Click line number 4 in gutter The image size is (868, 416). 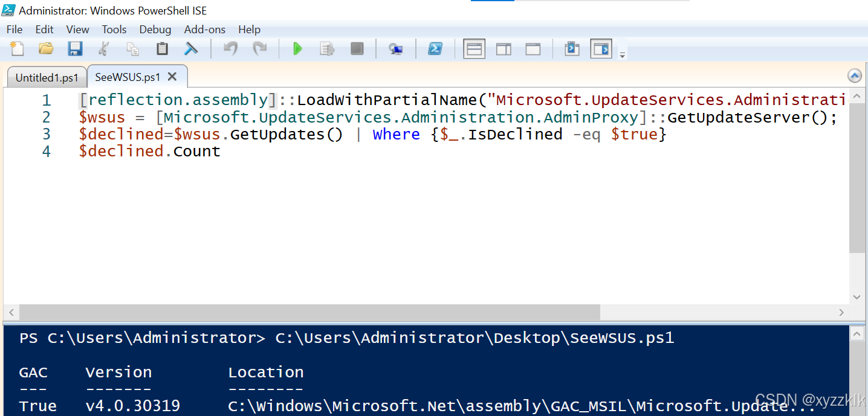[47, 151]
